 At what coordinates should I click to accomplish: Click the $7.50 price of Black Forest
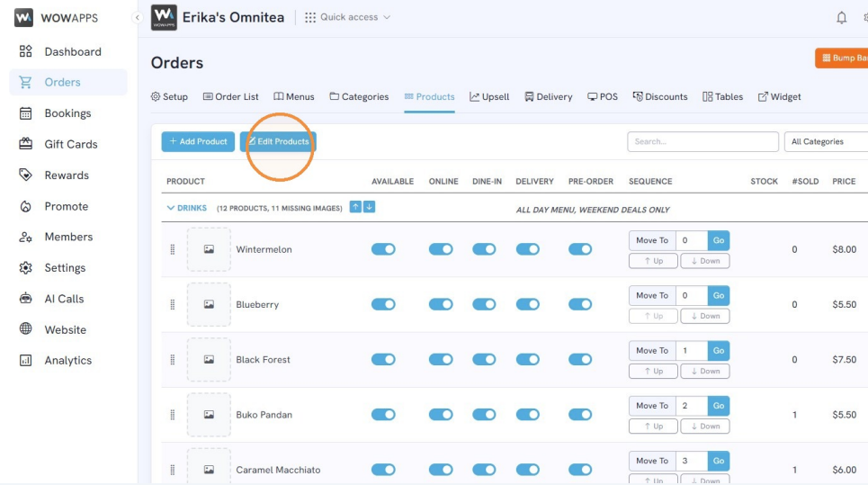click(845, 359)
